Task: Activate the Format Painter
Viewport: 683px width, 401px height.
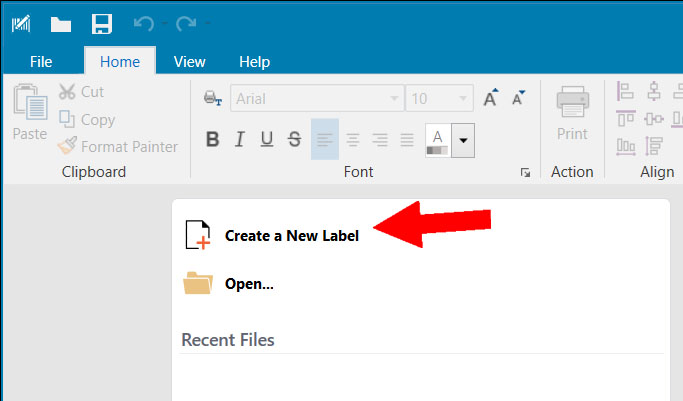Action: click(x=118, y=146)
